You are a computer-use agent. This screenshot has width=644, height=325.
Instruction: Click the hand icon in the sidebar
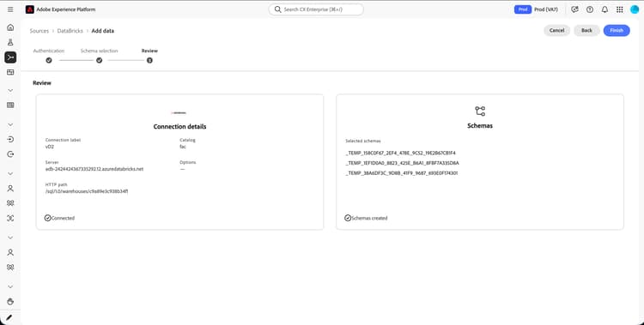pyautogui.click(x=10, y=302)
